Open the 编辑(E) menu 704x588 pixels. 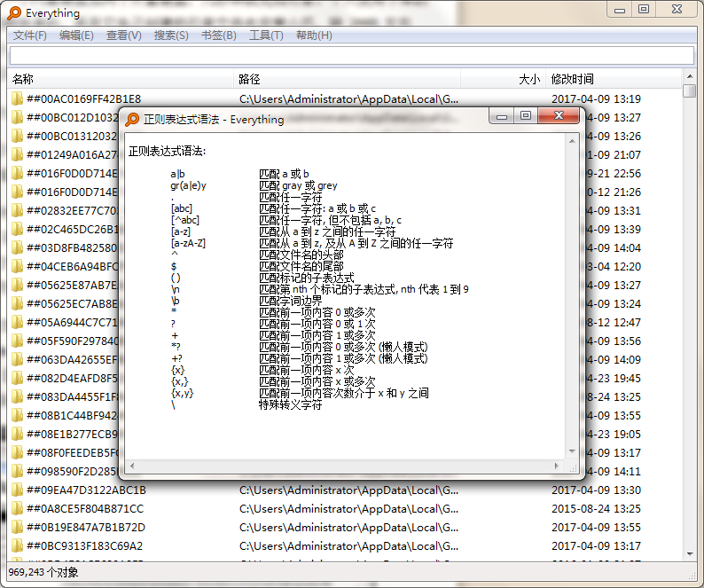pyautogui.click(x=76, y=35)
